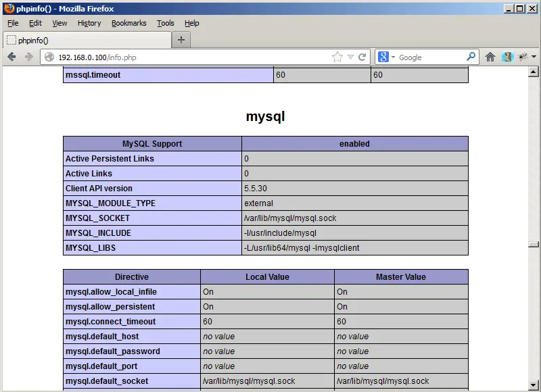Click the Active Persistent Links label
This screenshot has width=541, height=392.
(110, 159)
